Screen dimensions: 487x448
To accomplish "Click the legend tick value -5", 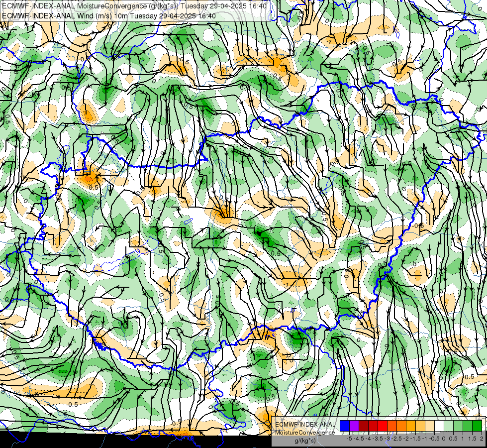I will (x=349, y=439).
